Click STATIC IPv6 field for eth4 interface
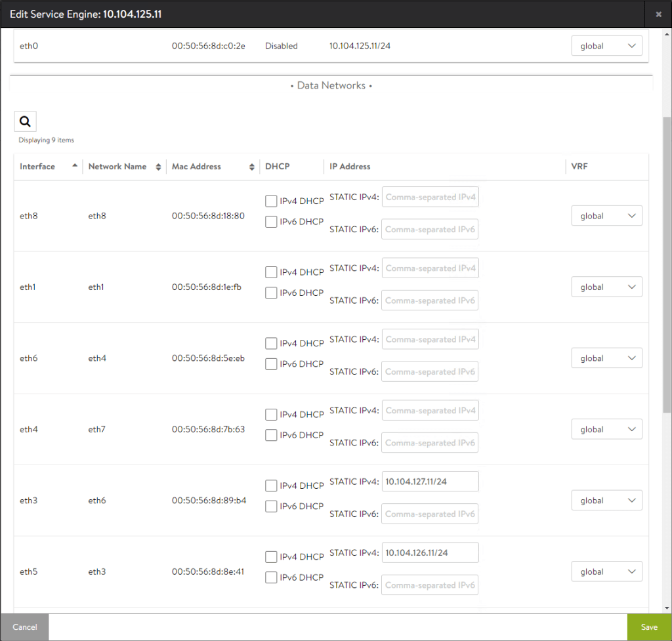Viewport: 672px width, 641px height. point(430,443)
